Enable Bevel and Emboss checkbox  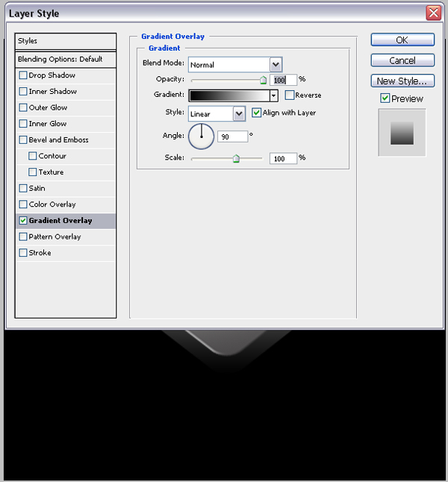point(23,140)
